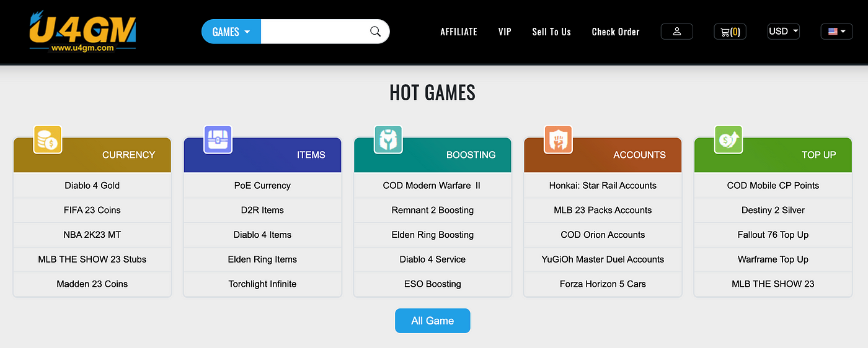Open Elden Ring Items
Image resolution: width=868 pixels, height=348 pixels.
click(x=262, y=259)
